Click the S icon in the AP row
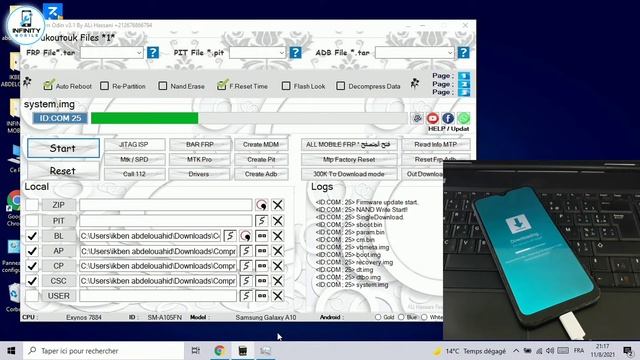Image resolution: width=640 pixels, height=360 pixels. click(246, 251)
